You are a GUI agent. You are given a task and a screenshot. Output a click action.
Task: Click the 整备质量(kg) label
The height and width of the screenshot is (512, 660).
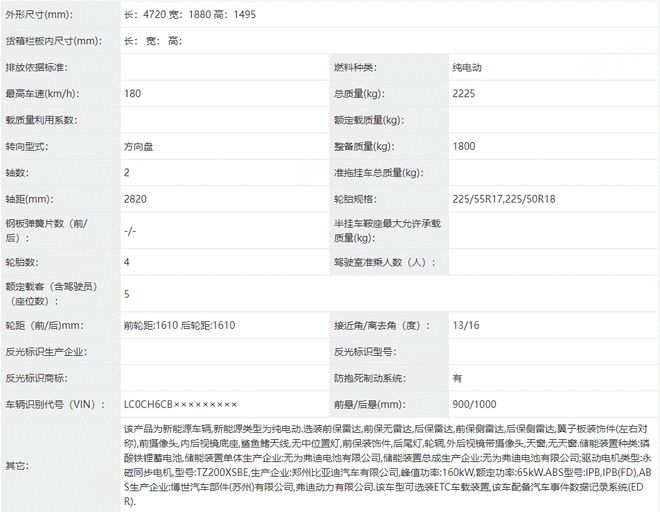(x=364, y=147)
